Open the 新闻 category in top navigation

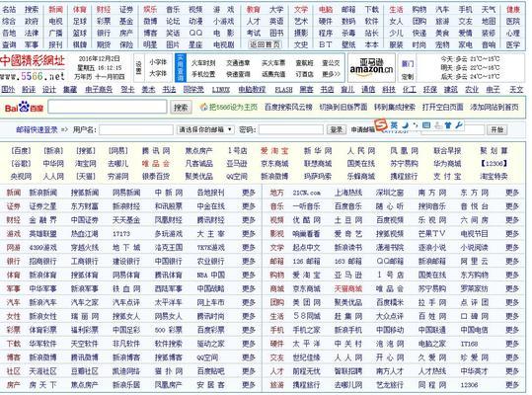(x=55, y=10)
